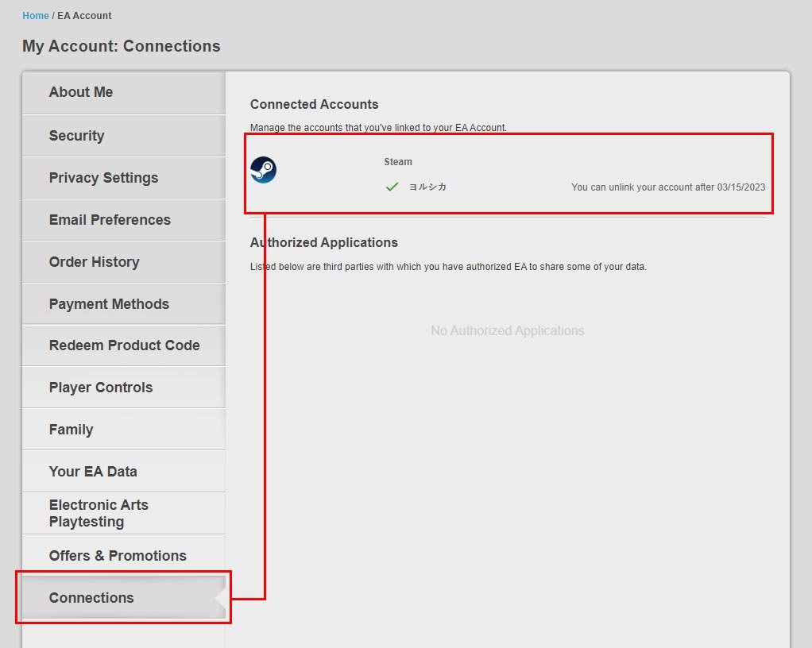Click the EA Account breadcrumb text
The height and width of the screenshot is (648, 812).
pos(84,16)
